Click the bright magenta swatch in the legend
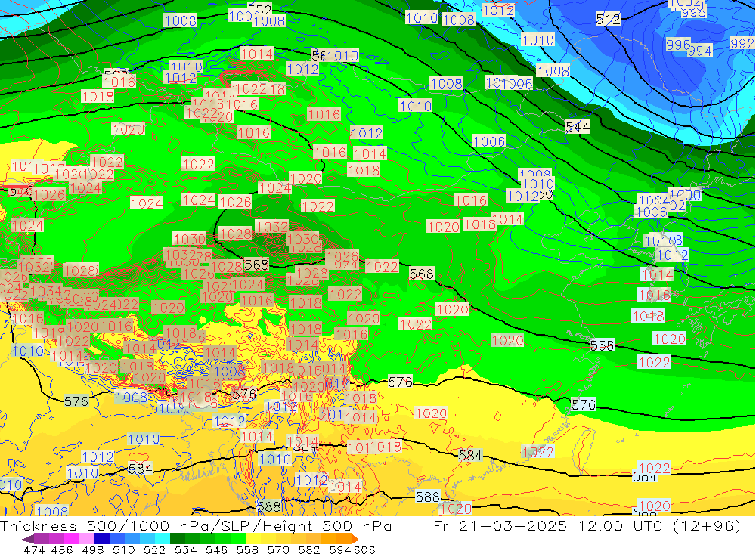The height and width of the screenshot is (554, 756). [72, 539]
